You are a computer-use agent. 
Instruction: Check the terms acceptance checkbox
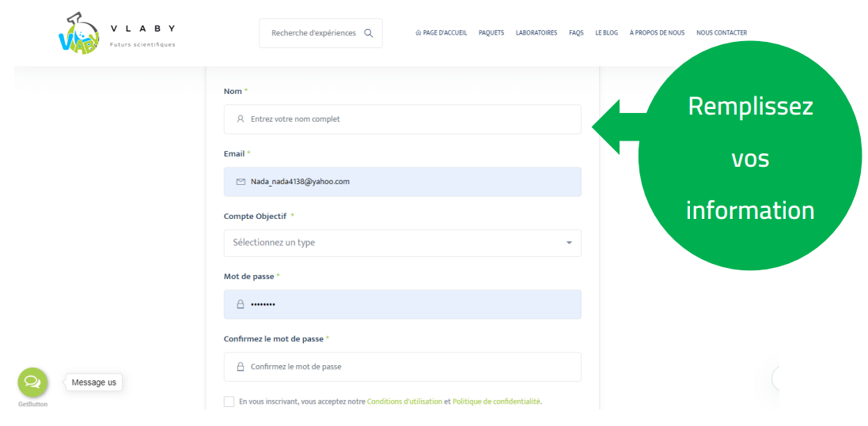pos(229,401)
